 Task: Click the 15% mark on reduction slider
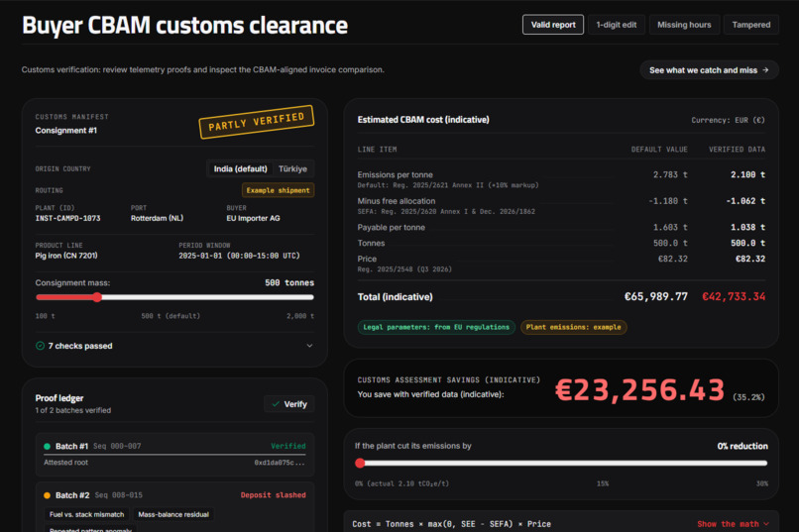coord(603,483)
